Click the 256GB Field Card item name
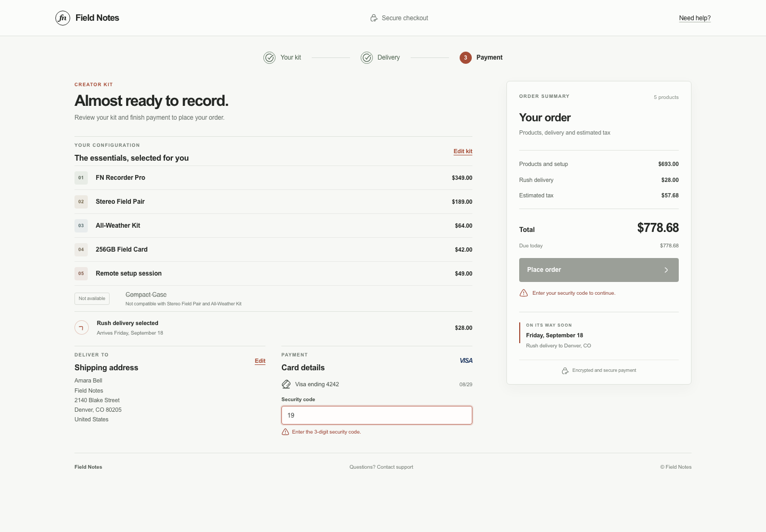The image size is (766, 532). coord(122,250)
